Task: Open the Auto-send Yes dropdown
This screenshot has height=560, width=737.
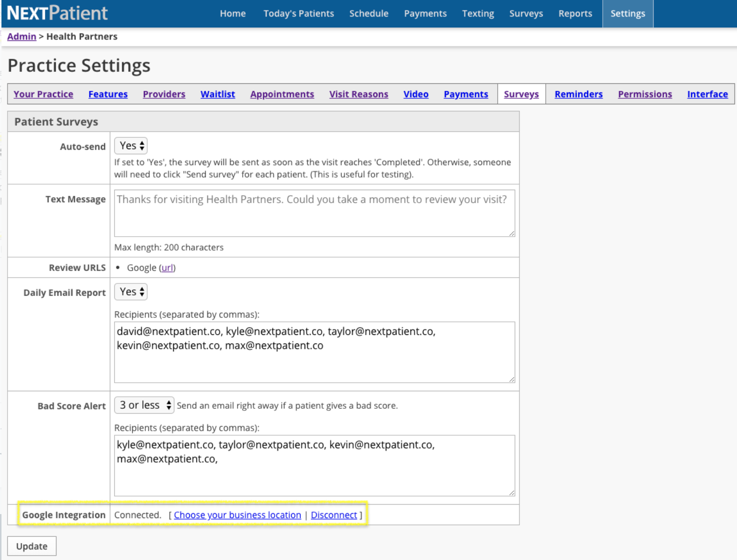Action: pyautogui.click(x=131, y=146)
